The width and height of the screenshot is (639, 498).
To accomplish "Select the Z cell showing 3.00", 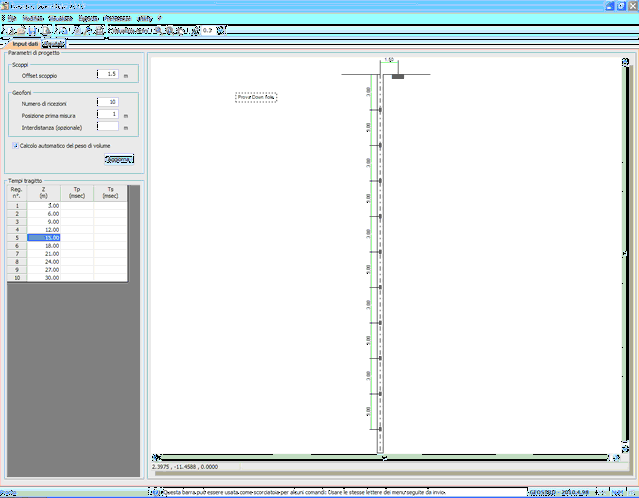I will (x=44, y=206).
